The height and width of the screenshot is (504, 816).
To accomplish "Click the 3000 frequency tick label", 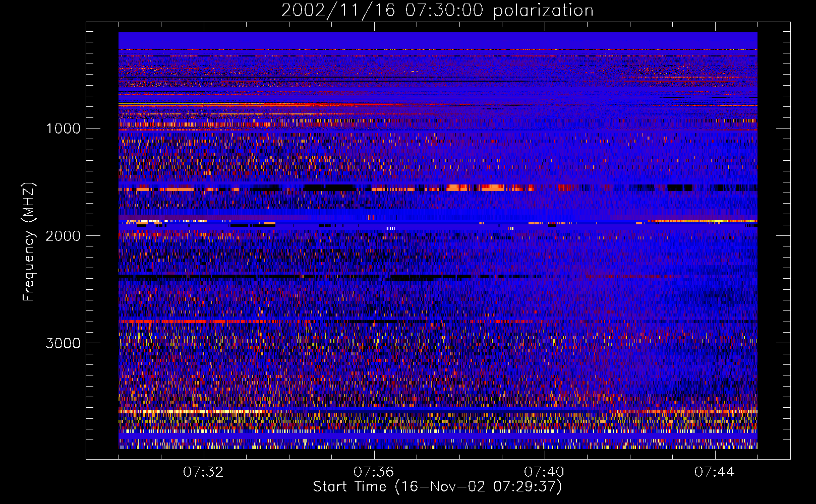I will tap(63, 343).
